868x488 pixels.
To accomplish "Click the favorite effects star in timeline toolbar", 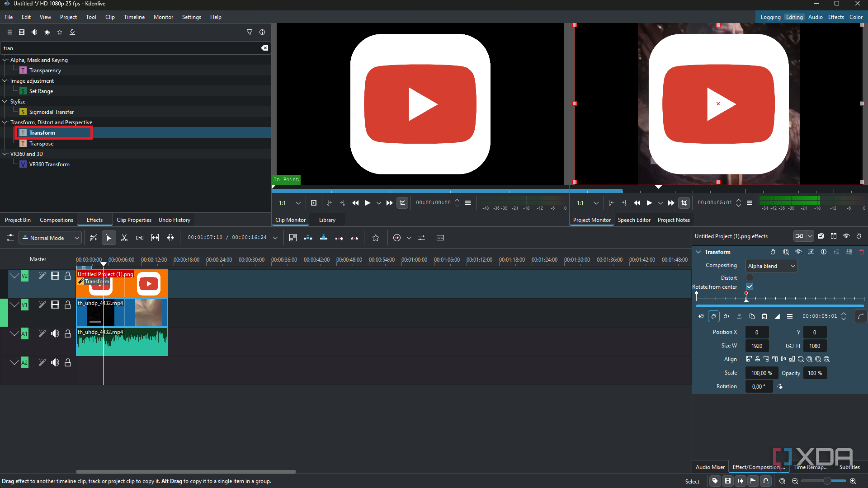I will 376,238.
